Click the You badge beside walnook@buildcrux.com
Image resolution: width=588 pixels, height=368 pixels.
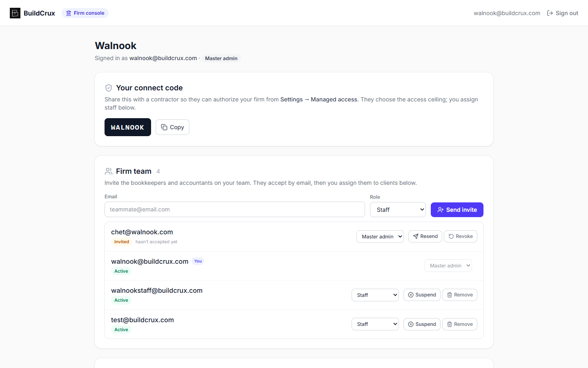click(198, 261)
